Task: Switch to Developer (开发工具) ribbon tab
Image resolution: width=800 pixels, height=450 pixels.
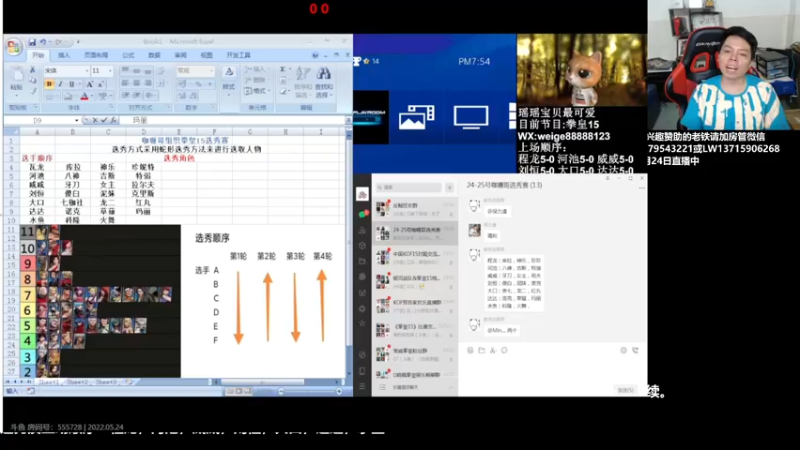Action: [238, 55]
